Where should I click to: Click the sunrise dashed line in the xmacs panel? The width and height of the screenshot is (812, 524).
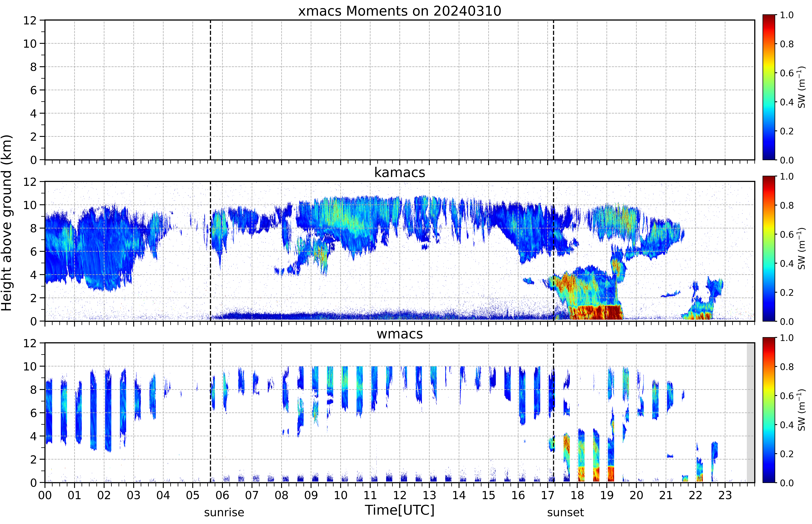pyautogui.click(x=210, y=90)
